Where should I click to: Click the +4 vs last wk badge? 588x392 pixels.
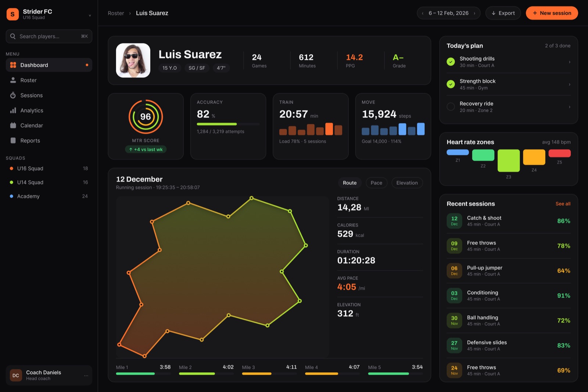(x=146, y=149)
